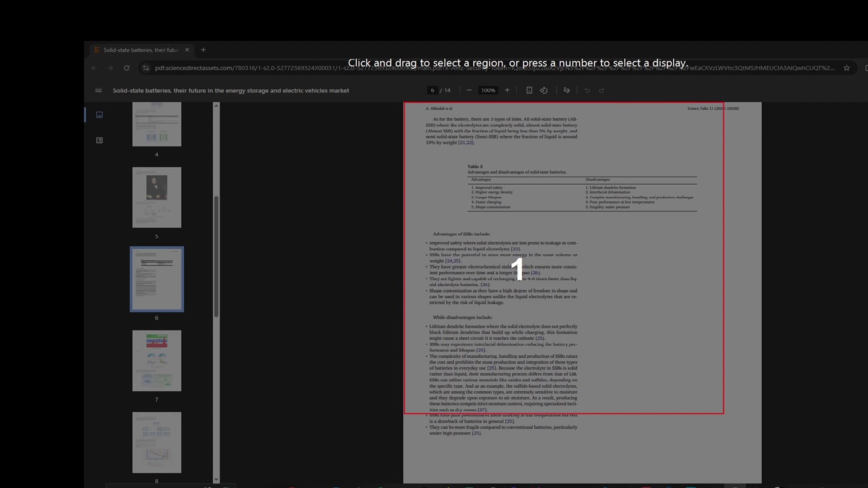Zoom out with the minus button
This screenshot has height=488, width=868.
pyautogui.click(x=469, y=91)
